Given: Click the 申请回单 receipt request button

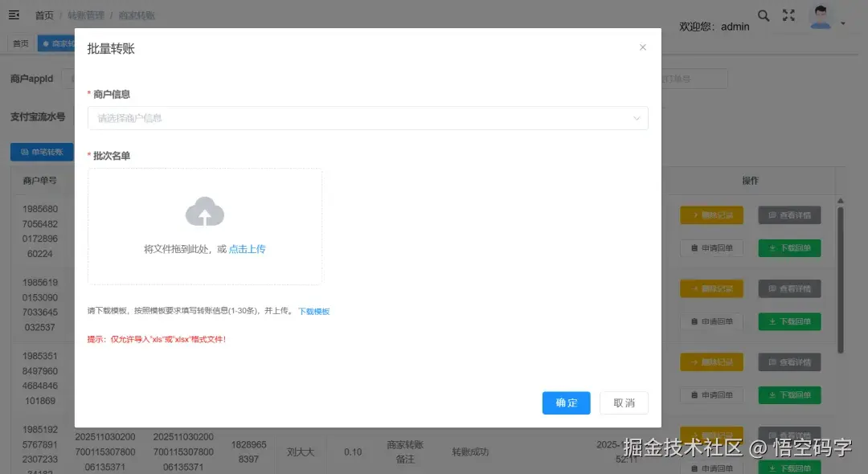Looking at the screenshot, I should (710, 247).
